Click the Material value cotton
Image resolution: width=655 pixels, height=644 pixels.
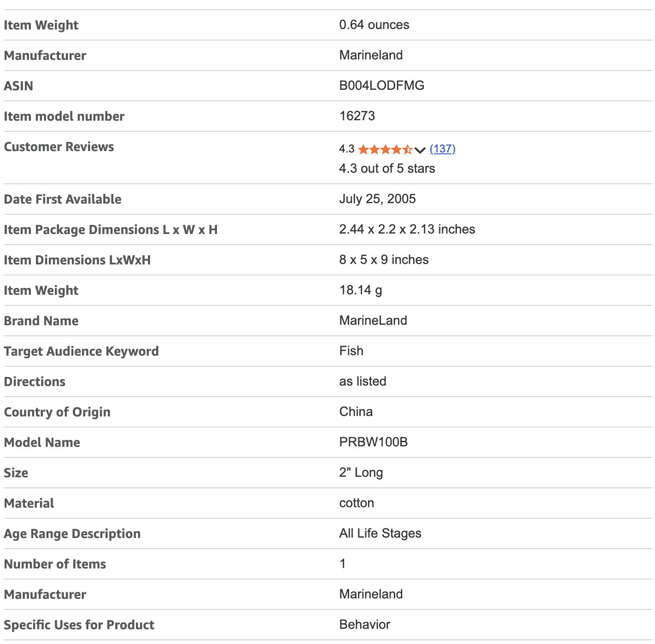point(357,503)
